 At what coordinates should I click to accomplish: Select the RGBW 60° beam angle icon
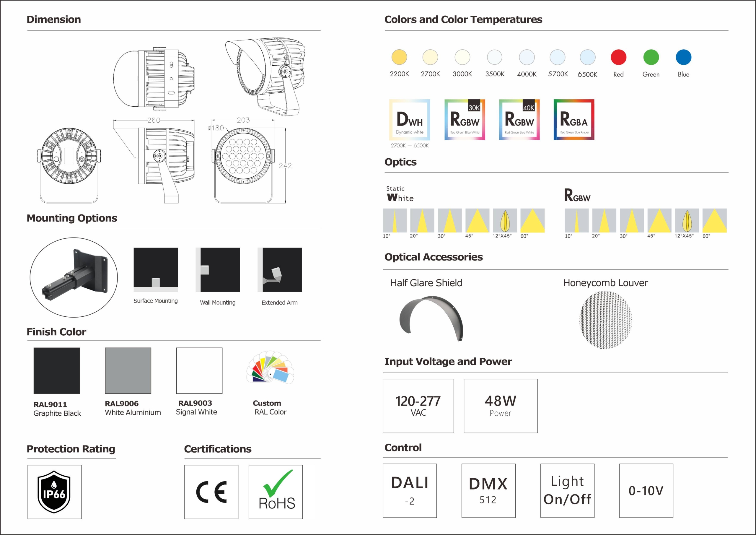714,220
